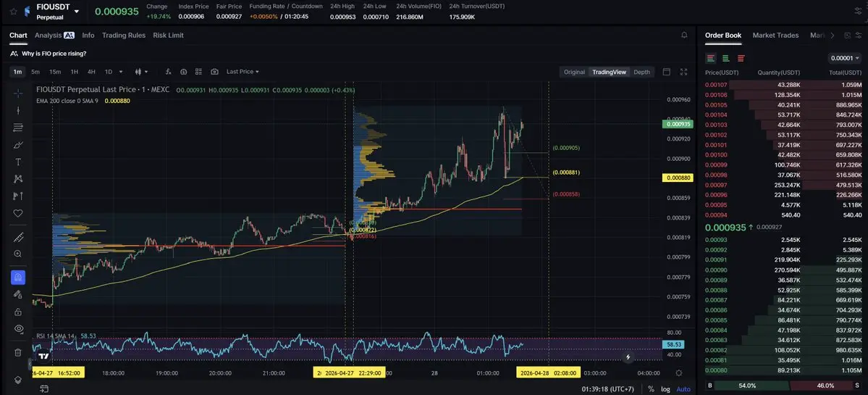
Task: Switch chart to Depth view
Action: click(641, 72)
